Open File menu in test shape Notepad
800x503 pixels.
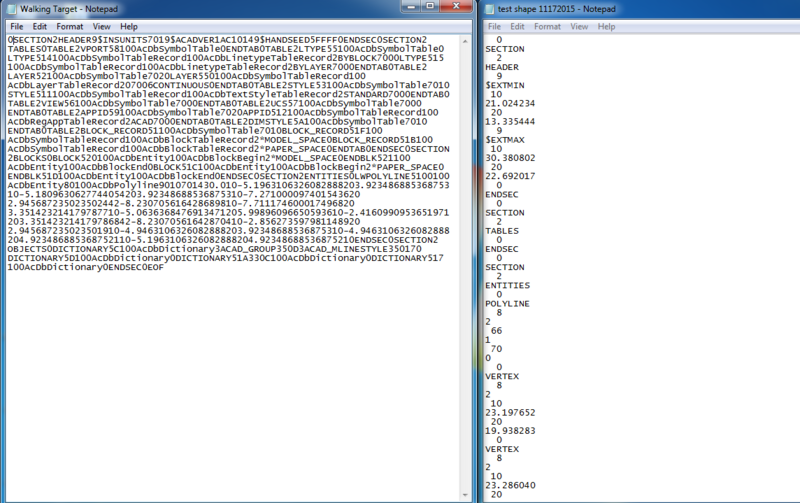pyautogui.click(x=494, y=27)
